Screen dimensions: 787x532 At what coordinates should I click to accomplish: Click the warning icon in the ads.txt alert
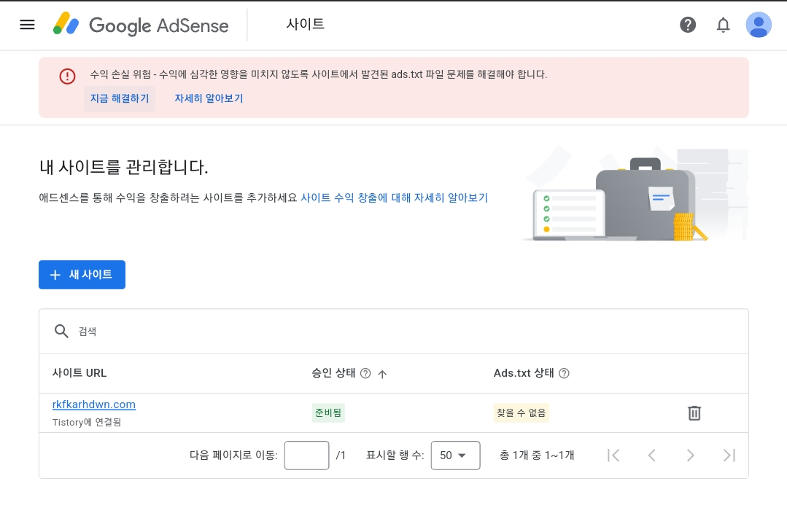point(67,76)
